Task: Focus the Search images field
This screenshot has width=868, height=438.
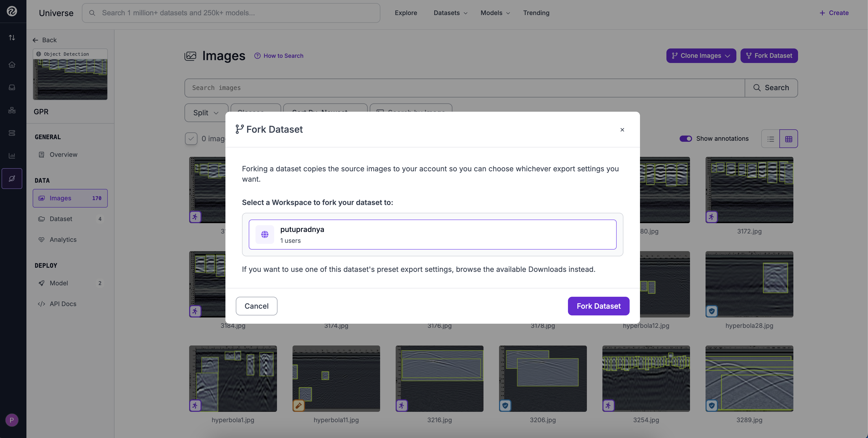Action: [x=465, y=88]
